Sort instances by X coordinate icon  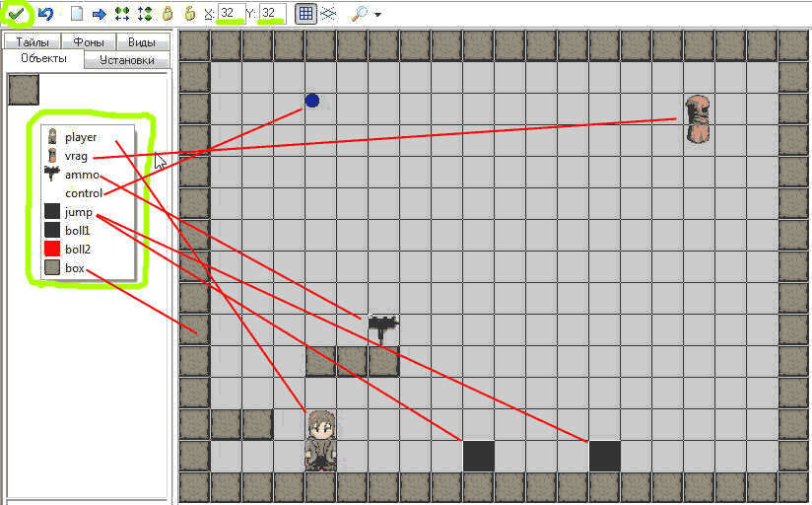[x=121, y=14]
